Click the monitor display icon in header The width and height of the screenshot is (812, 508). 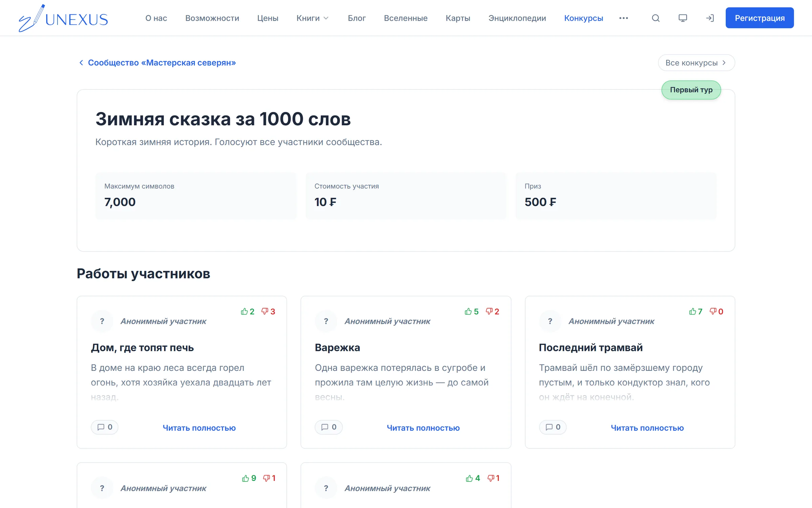(683, 18)
